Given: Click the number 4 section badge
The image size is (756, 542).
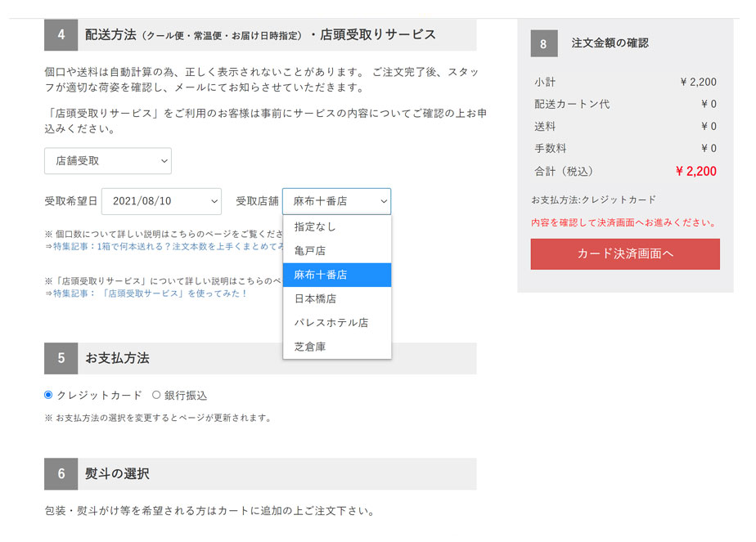Looking at the screenshot, I should point(61,35).
